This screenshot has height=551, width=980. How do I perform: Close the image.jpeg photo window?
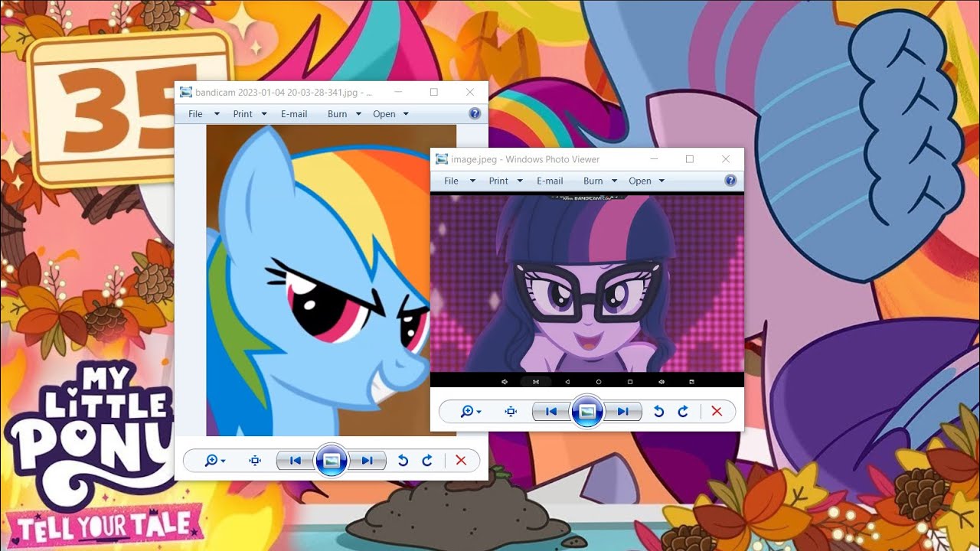[x=726, y=159]
